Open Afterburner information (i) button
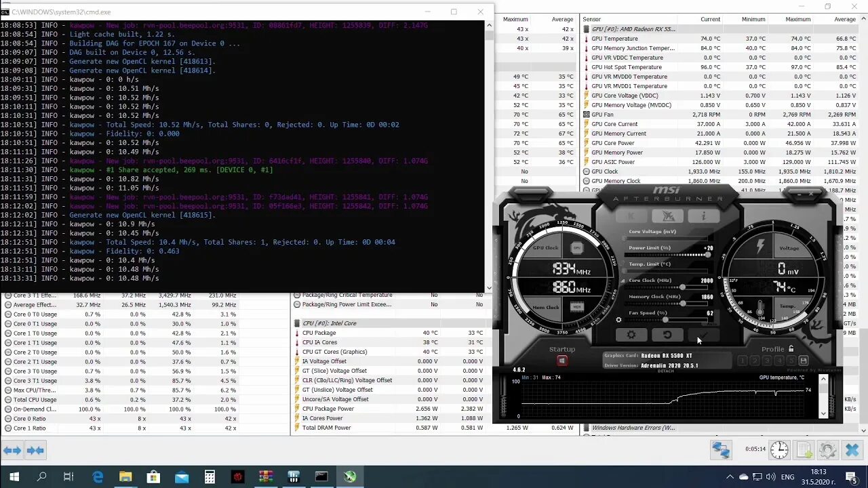 (x=703, y=216)
